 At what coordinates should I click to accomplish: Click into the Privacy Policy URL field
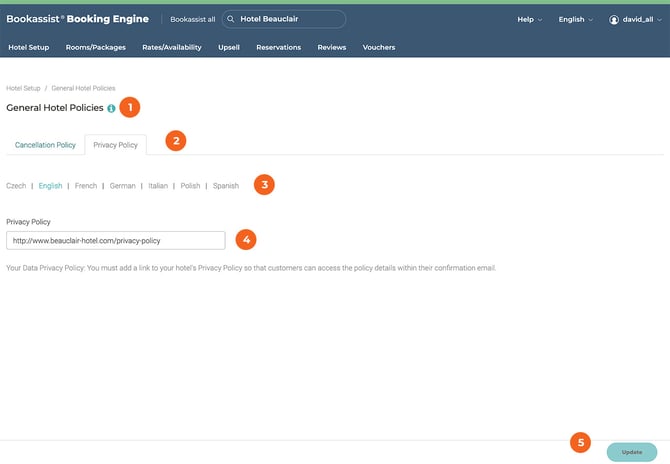point(115,240)
